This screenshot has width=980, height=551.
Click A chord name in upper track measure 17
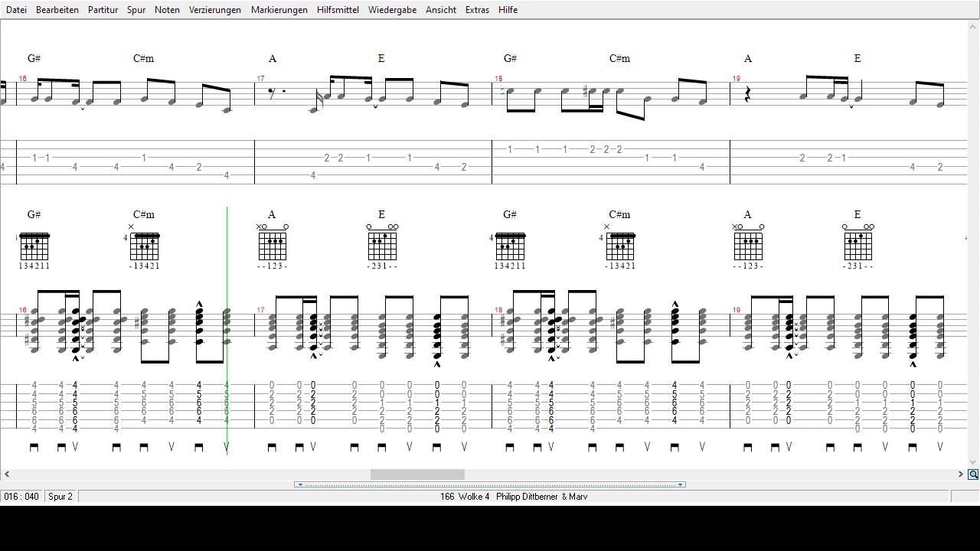coord(273,58)
